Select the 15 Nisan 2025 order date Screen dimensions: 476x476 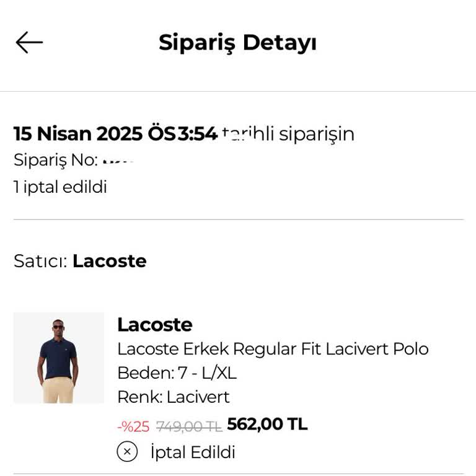click(x=86, y=134)
